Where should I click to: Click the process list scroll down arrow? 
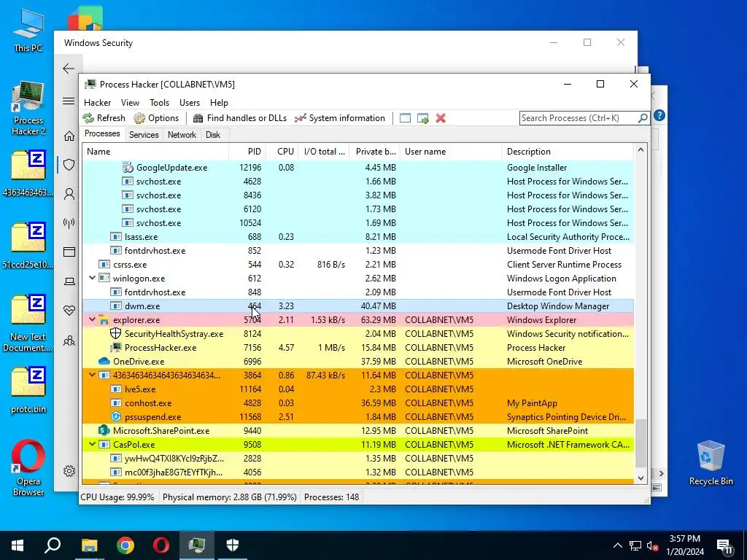pyautogui.click(x=640, y=478)
